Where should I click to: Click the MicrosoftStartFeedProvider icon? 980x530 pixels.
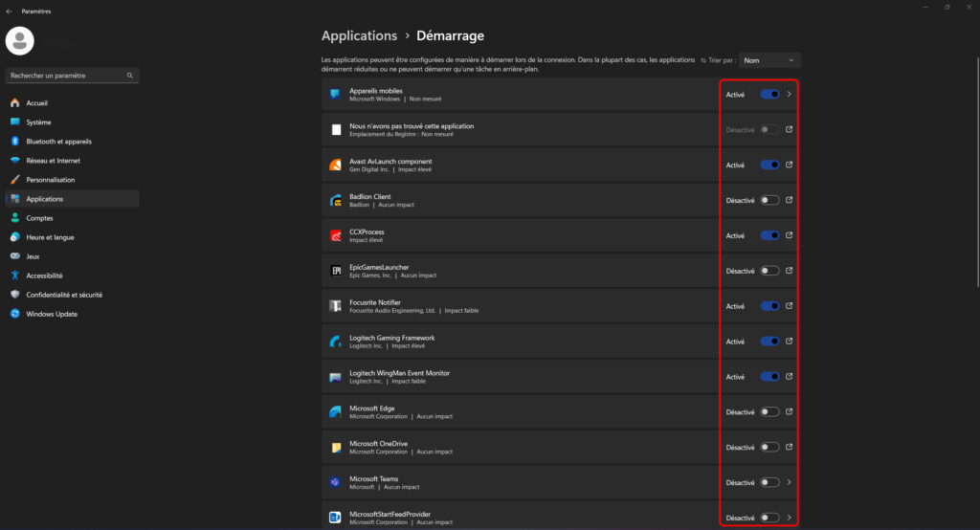(336, 518)
